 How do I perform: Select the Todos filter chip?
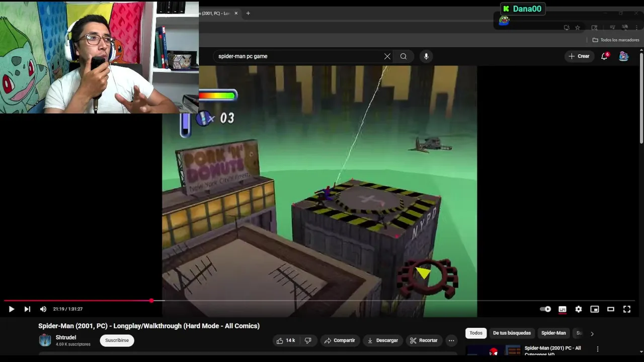click(476, 333)
